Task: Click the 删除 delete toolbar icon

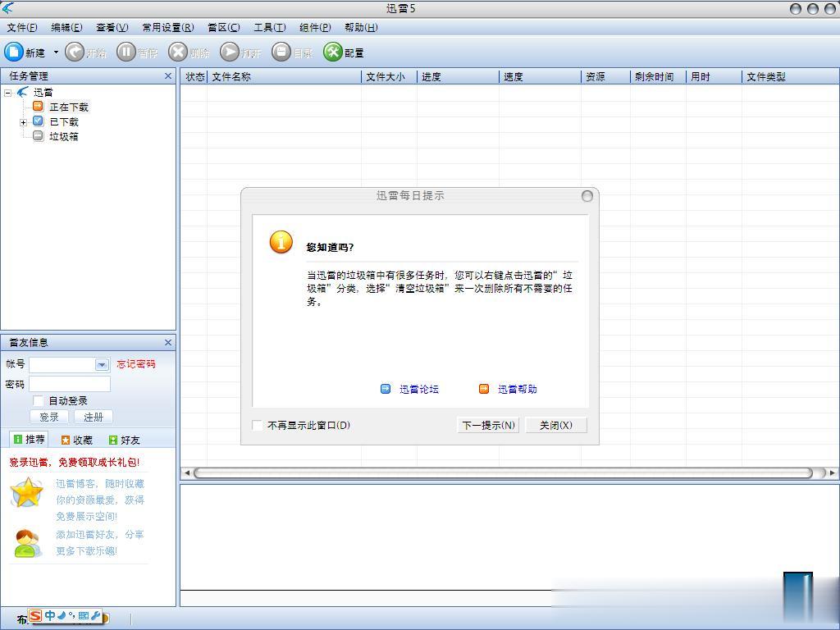Action: pyautogui.click(x=178, y=52)
